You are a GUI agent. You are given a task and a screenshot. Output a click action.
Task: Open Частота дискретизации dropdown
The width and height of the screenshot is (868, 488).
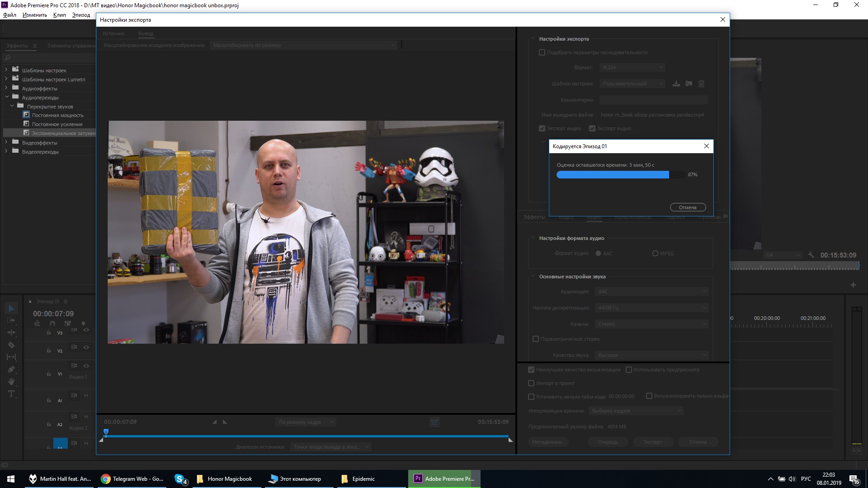click(651, 308)
